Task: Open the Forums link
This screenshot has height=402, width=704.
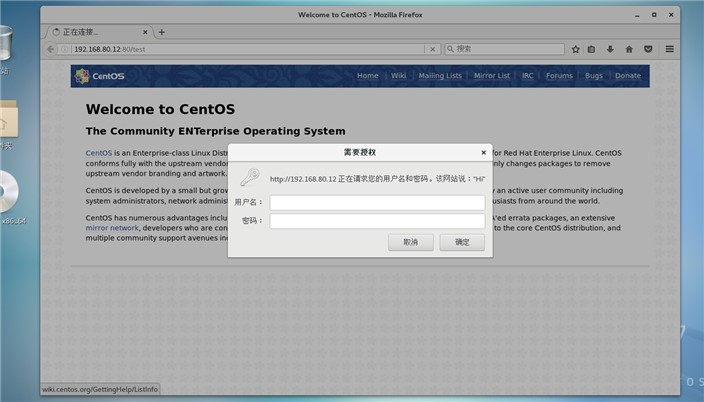Action: 559,75
